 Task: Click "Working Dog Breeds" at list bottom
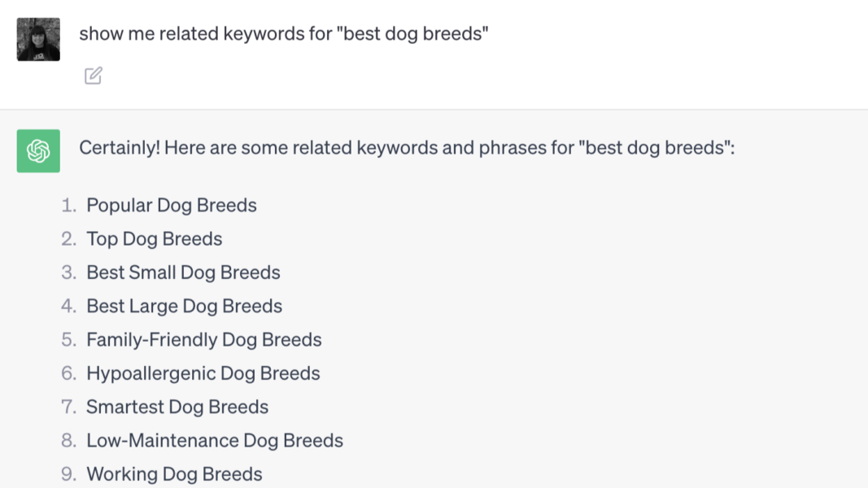(174, 473)
